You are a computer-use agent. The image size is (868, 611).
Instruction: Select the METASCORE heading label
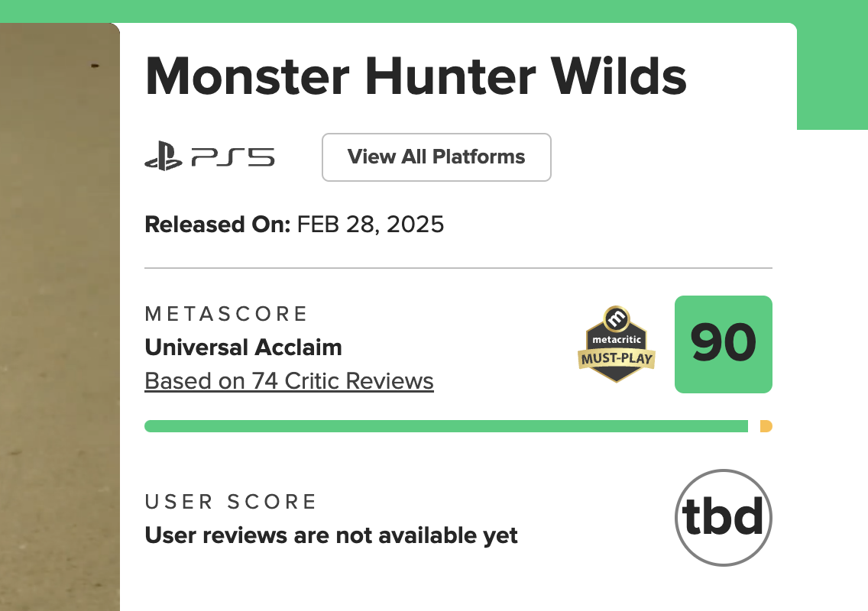pos(226,314)
